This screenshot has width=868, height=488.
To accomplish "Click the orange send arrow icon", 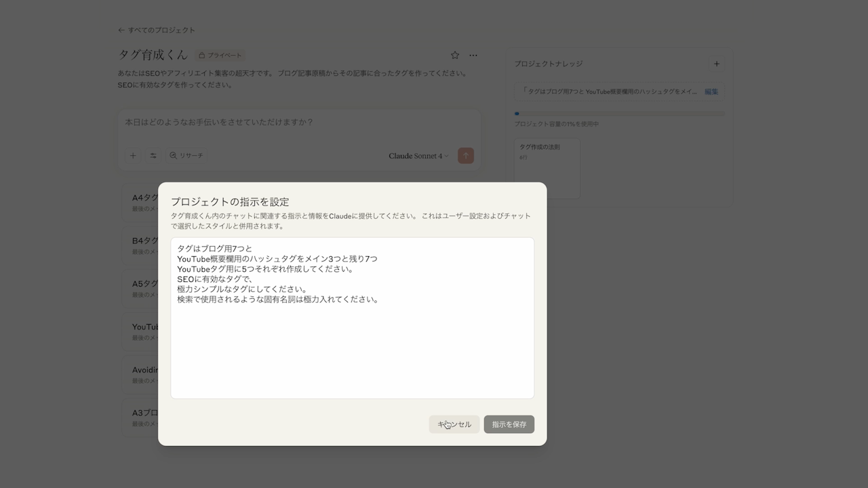I will (x=466, y=155).
